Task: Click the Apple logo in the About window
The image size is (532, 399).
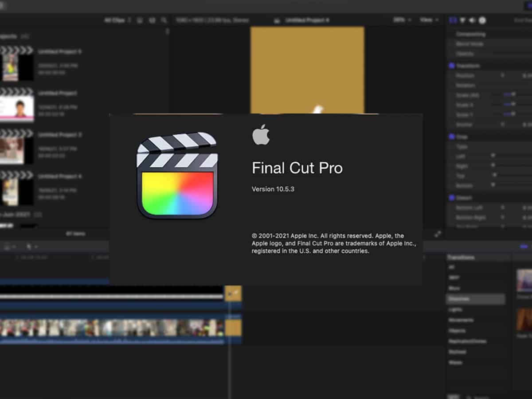Action: (x=261, y=135)
